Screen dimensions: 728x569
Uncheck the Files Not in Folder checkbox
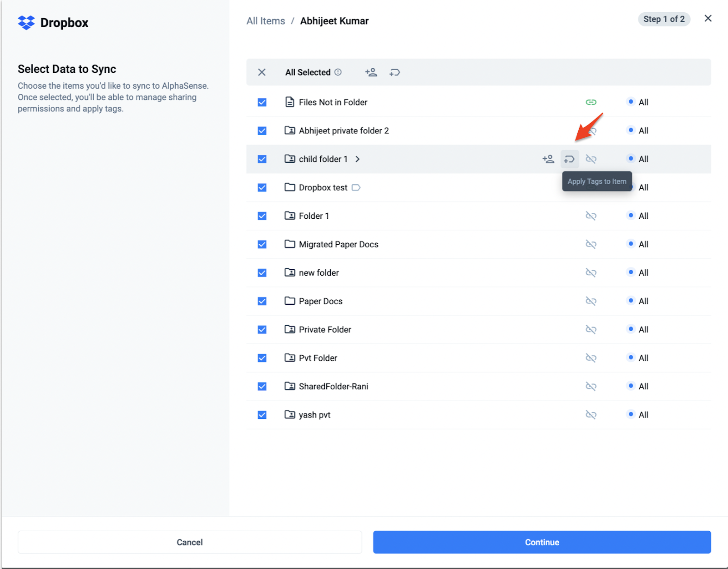coord(262,102)
